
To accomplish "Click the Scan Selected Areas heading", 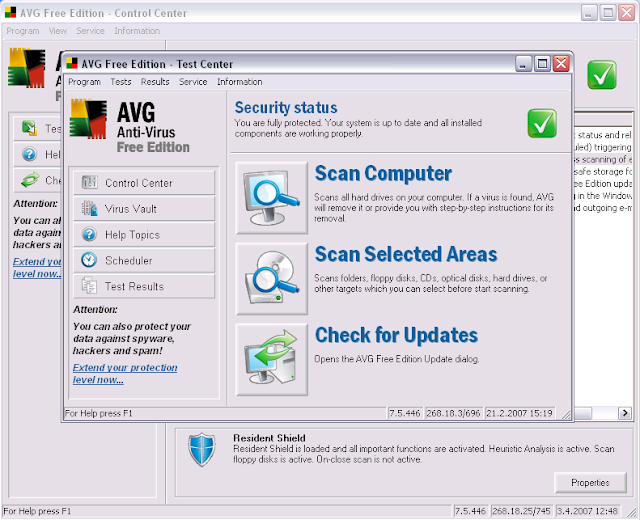I will point(406,254).
